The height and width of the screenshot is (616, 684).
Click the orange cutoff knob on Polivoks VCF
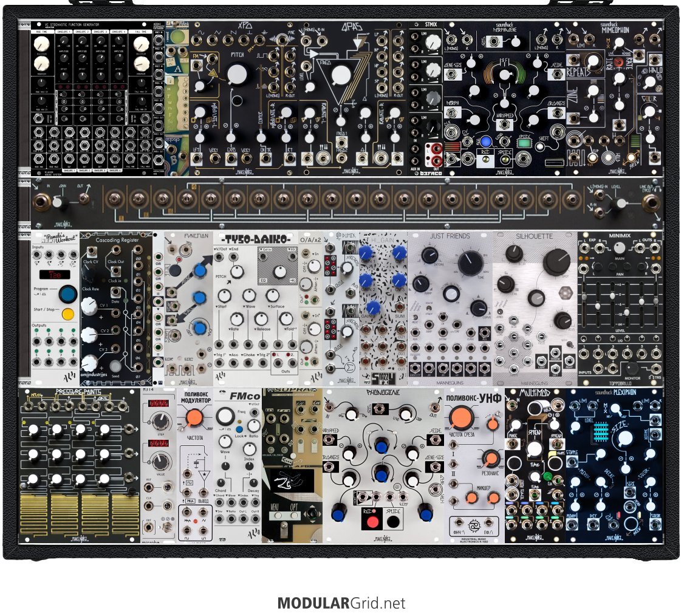coord(462,417)
